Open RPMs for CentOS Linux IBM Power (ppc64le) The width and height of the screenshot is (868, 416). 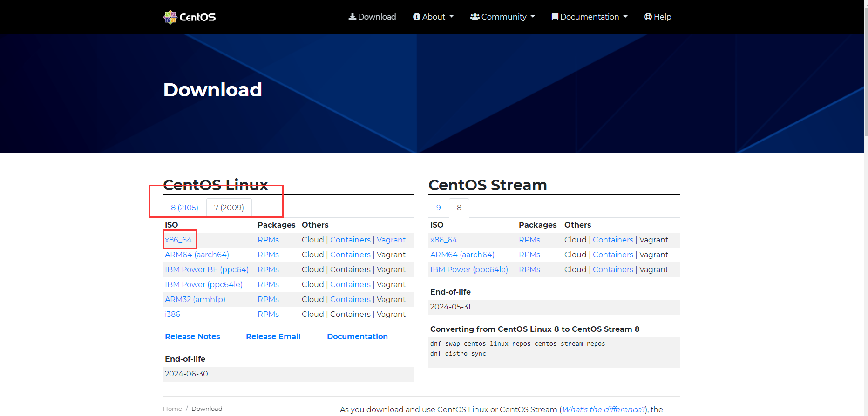[268, 284]
